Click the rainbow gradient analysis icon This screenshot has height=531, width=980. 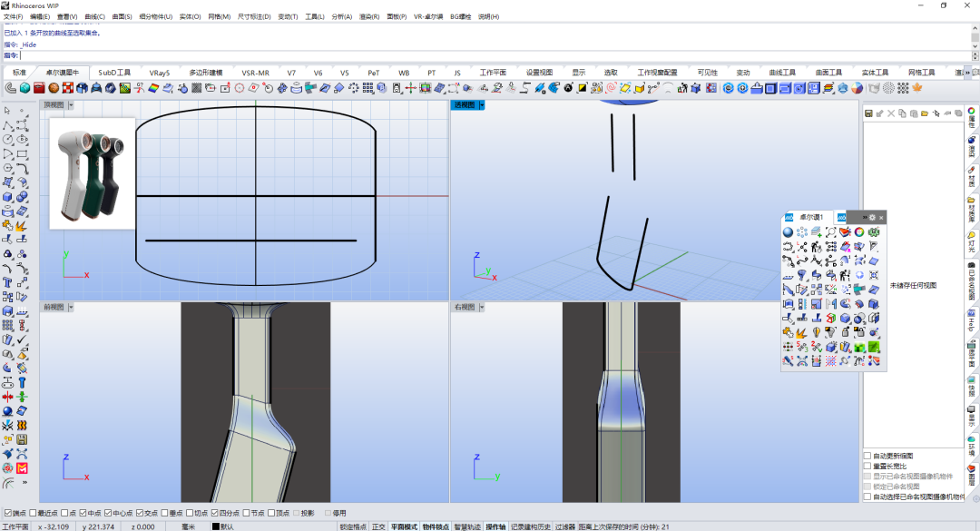click(x=153, y=88)
